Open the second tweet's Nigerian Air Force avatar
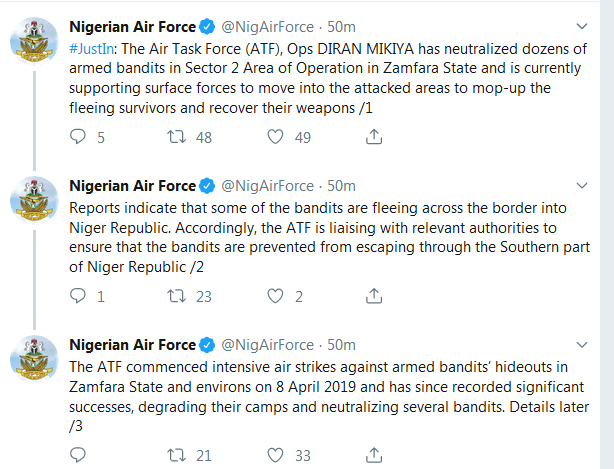 34,200
